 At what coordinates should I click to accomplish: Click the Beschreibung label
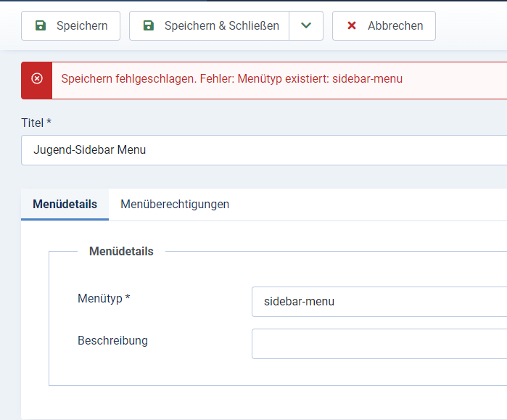[112, 340]
